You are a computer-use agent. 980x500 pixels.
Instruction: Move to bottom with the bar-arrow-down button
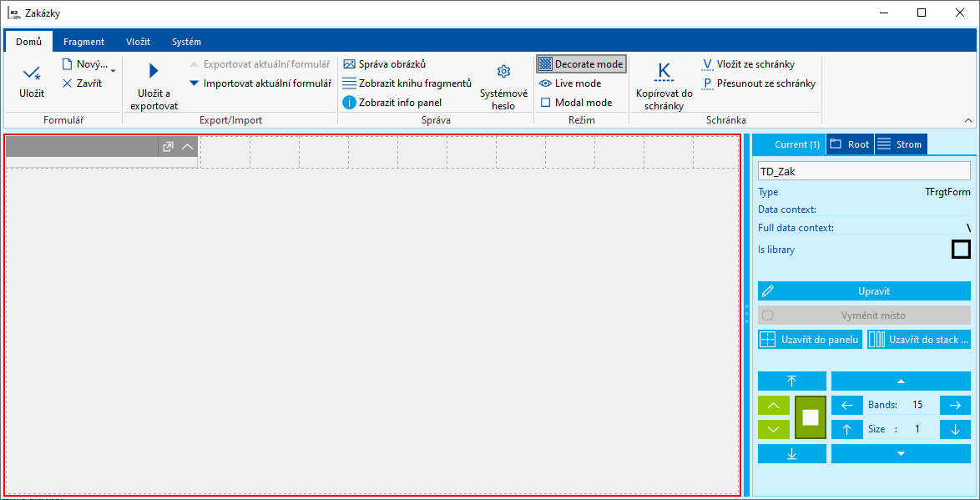pyautogui.click(x=792, y=454)
